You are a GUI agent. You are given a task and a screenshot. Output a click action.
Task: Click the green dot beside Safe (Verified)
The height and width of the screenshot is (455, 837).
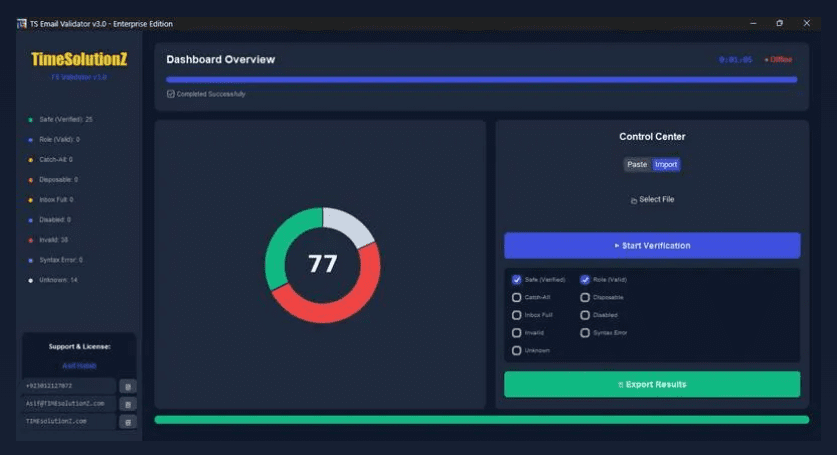30,120
